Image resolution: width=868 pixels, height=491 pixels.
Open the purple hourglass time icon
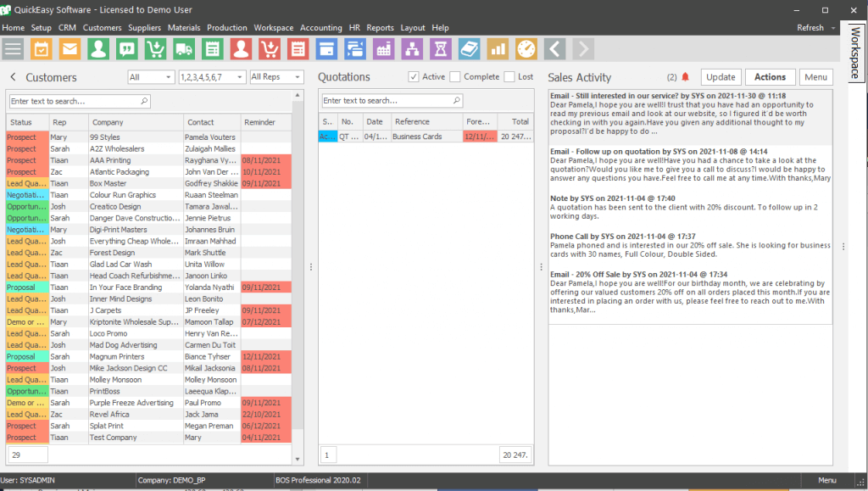coord(441,49)
